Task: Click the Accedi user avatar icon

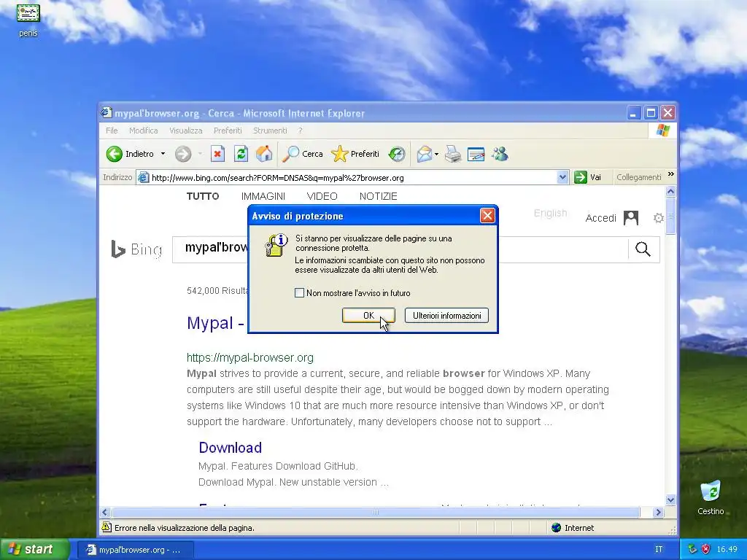Action: [631, 218]
